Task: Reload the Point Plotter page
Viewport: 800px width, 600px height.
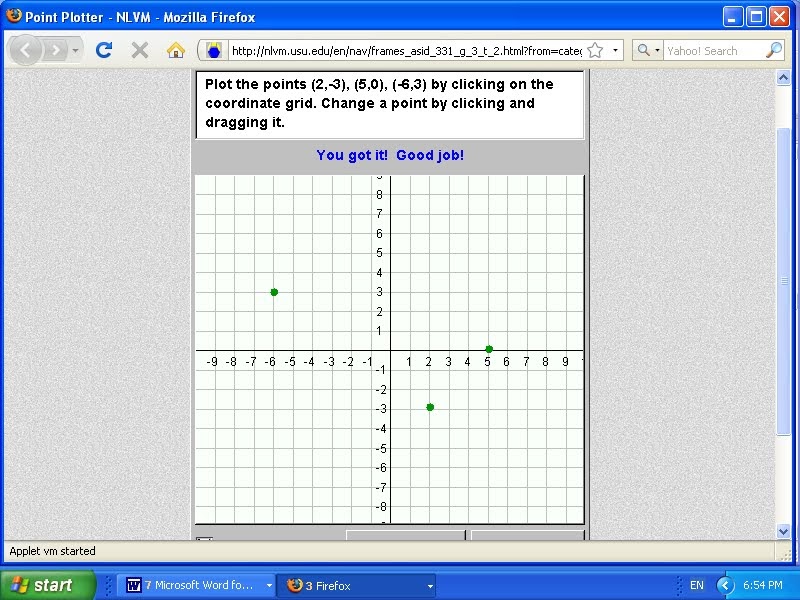Action: coord(104,49)
